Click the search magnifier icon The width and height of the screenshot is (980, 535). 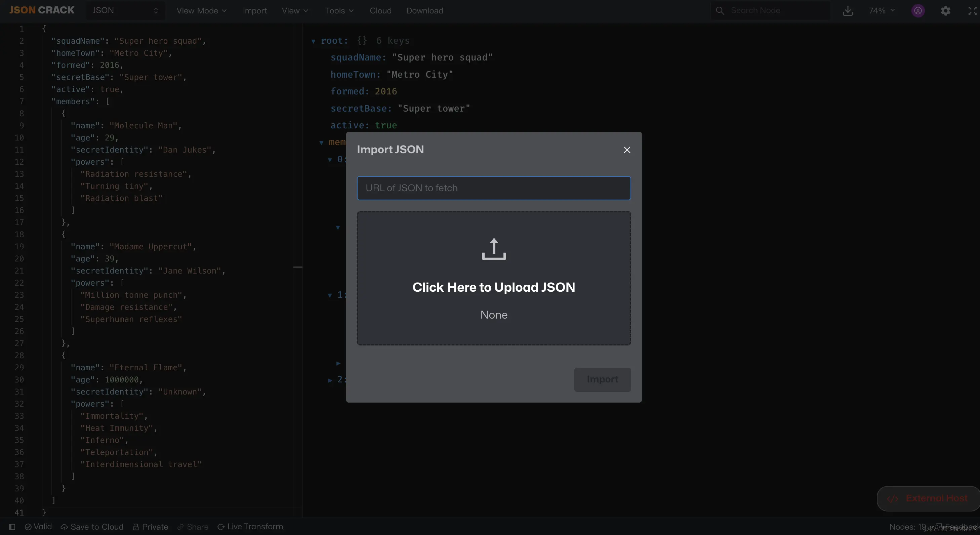[720, 11]
